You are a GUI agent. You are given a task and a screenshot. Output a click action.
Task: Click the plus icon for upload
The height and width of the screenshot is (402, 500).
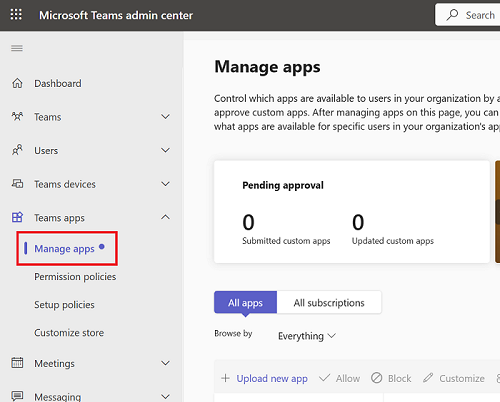[225, 378]
